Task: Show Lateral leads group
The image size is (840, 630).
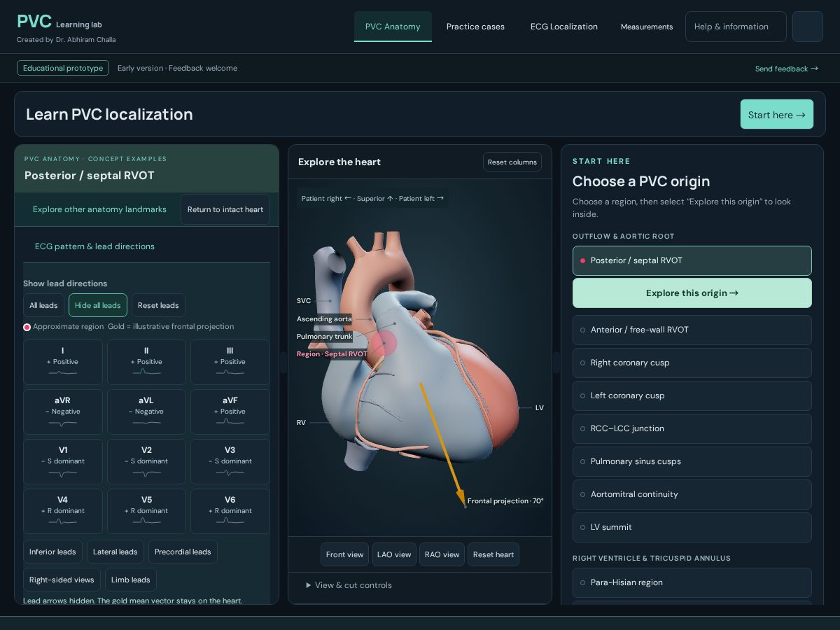Action: 115,552
